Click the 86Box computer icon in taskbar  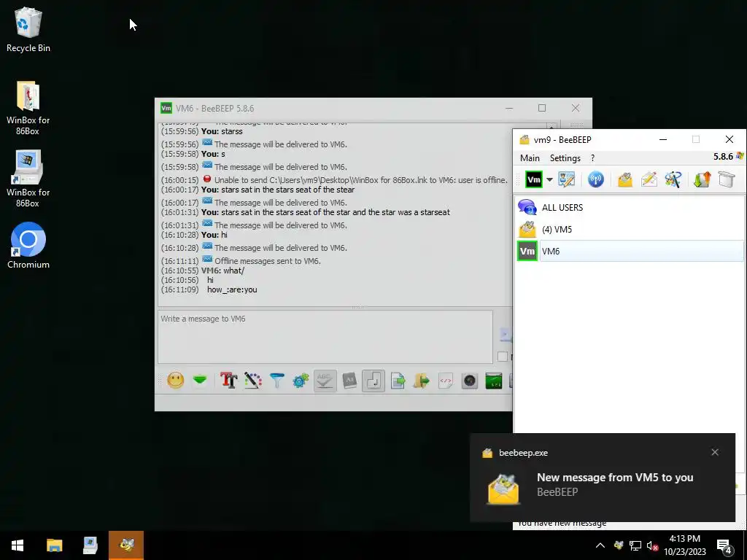point(90,545)
